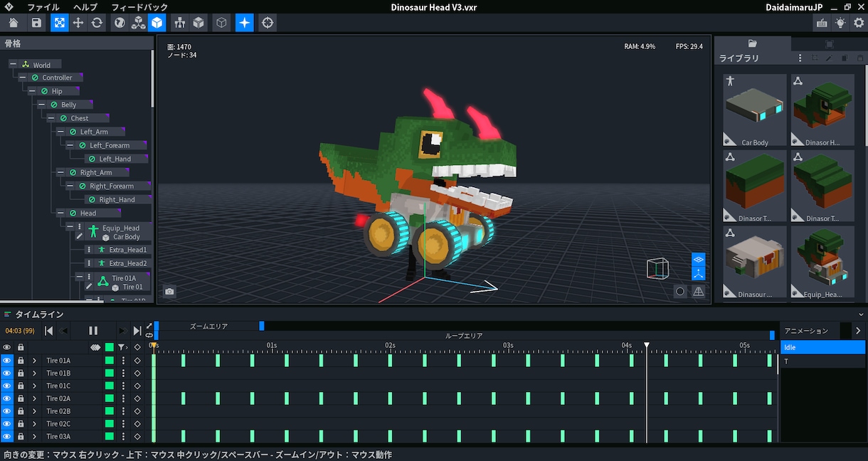Click the globe icon in the toolbar
868x461 pixels.
point(120,23)
